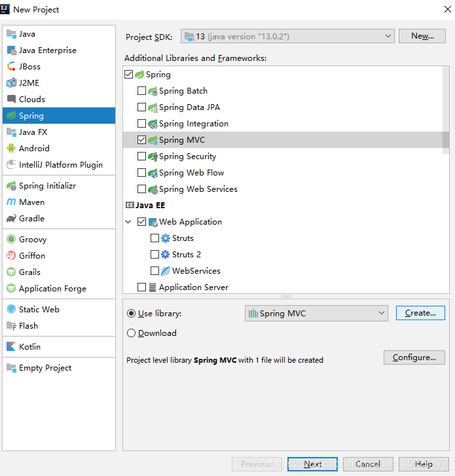The width and height of the screenshot is (455, 476).
Task: Enable the Struts checkbox
Action: tap(155, 238)
